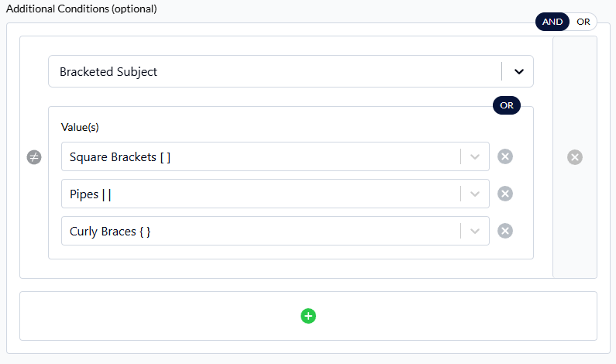Remove the Square Brackets value
The width and height of the screenshot is (616, 364).
click(x=505, y=156)
